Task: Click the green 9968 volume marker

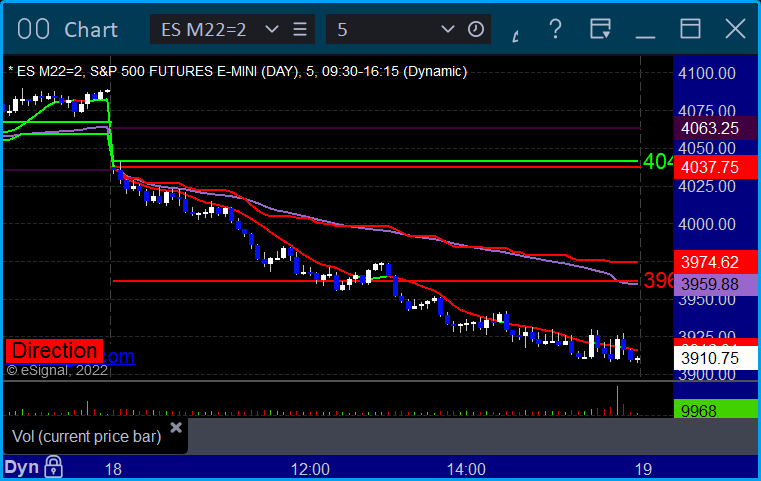Action: click(715, 411)
